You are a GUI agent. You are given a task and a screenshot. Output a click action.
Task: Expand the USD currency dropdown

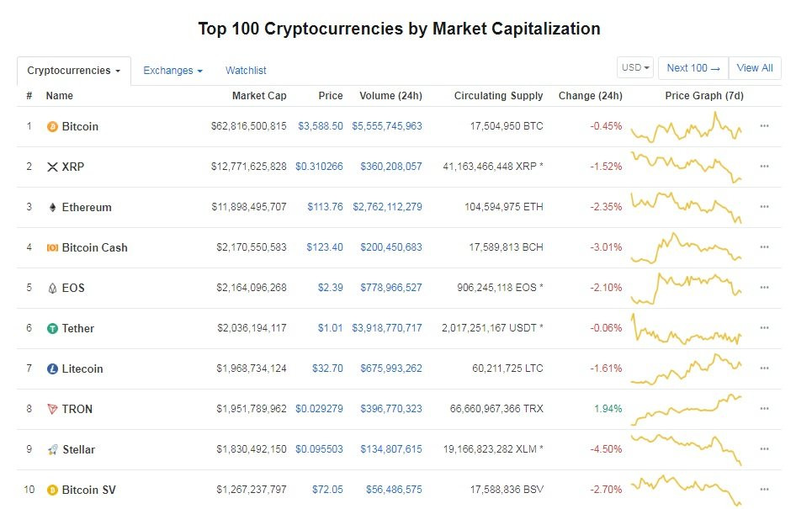[x=635, y=68]
